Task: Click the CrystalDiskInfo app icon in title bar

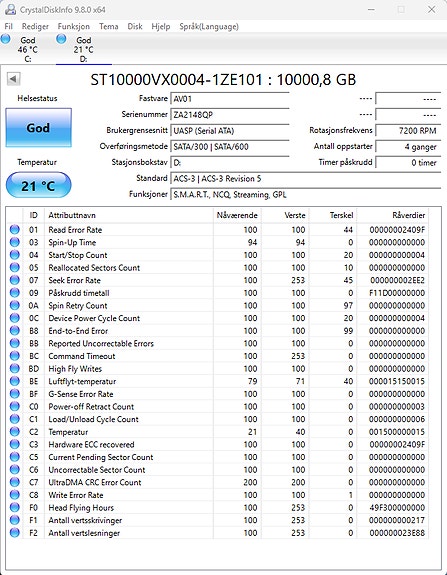Action: [x=10, y=10]
